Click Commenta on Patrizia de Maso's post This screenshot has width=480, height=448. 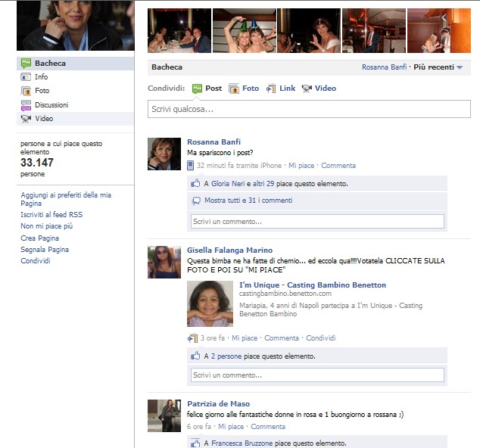click(268, 427)
